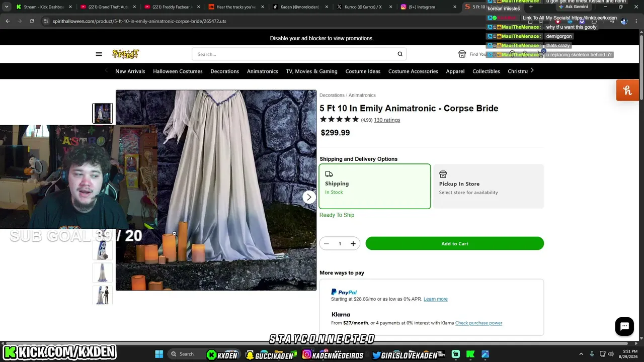
Task: Open Halloween Costumes category
Action: pyautogui.click(x=178, y=71)
